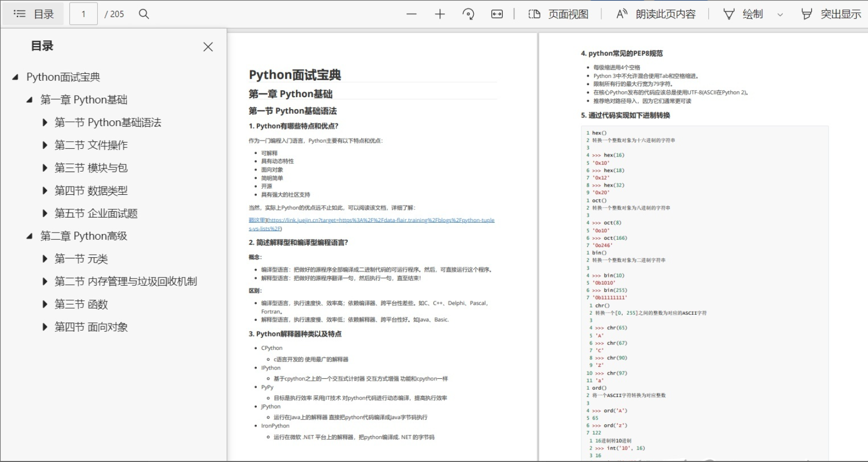
Task: Collapse 第二章 Python高级 arrow
Action: click(x=29, y=236)
